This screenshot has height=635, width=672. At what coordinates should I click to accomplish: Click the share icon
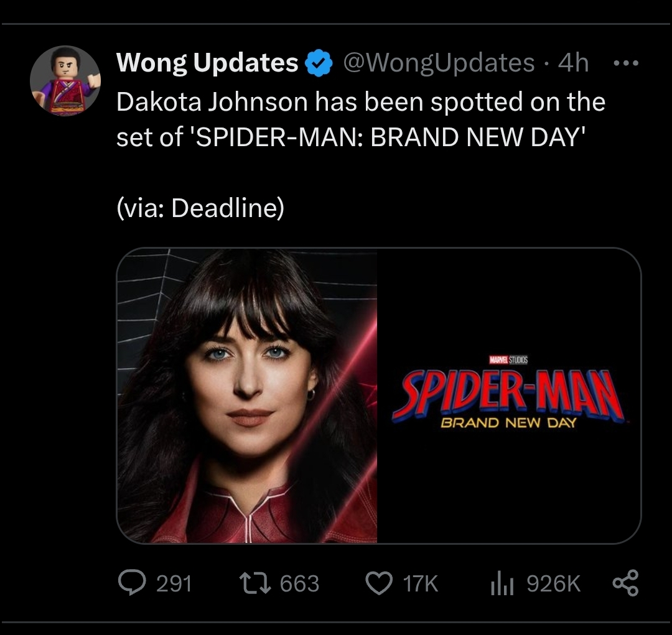(x=625, y=583)
